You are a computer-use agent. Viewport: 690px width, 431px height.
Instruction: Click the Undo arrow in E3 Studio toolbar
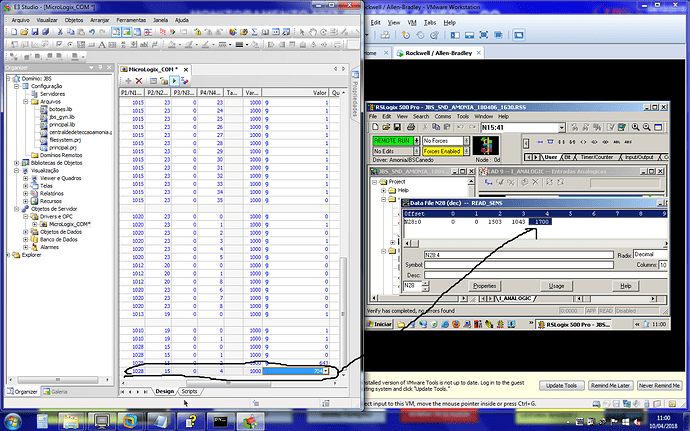coord(92,32)
